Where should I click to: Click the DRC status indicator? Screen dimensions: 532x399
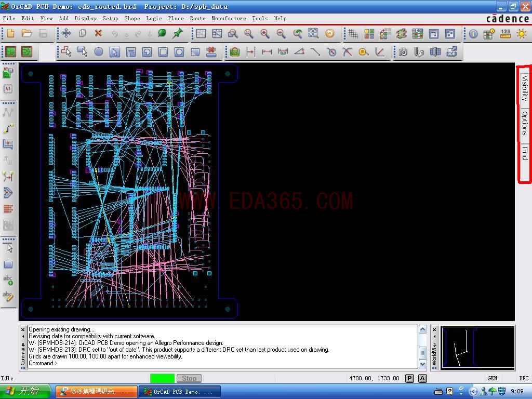point(524,378)
